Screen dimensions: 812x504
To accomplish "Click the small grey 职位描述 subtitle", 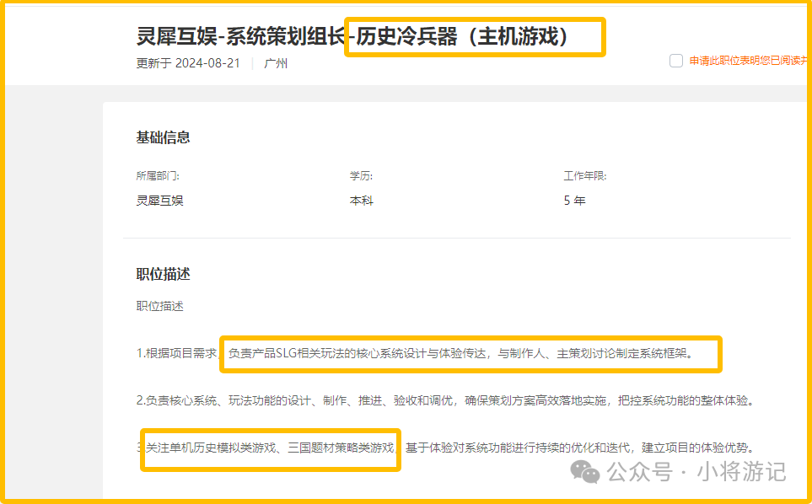I will [x=159, y=306].
